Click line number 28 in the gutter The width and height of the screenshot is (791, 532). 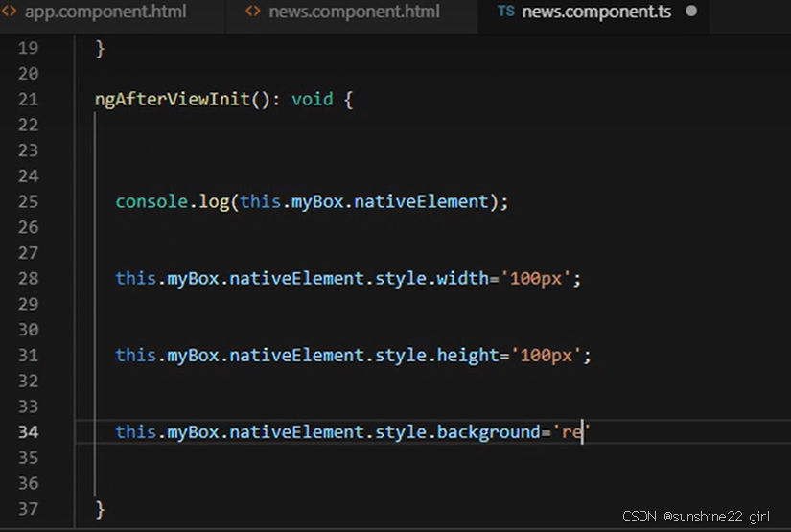[28, 278]
